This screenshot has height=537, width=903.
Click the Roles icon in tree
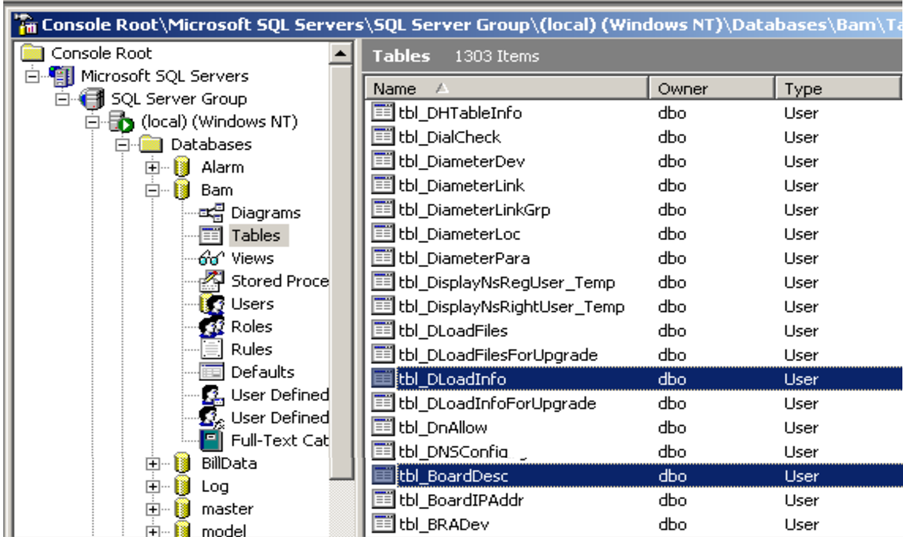[212, 326]
